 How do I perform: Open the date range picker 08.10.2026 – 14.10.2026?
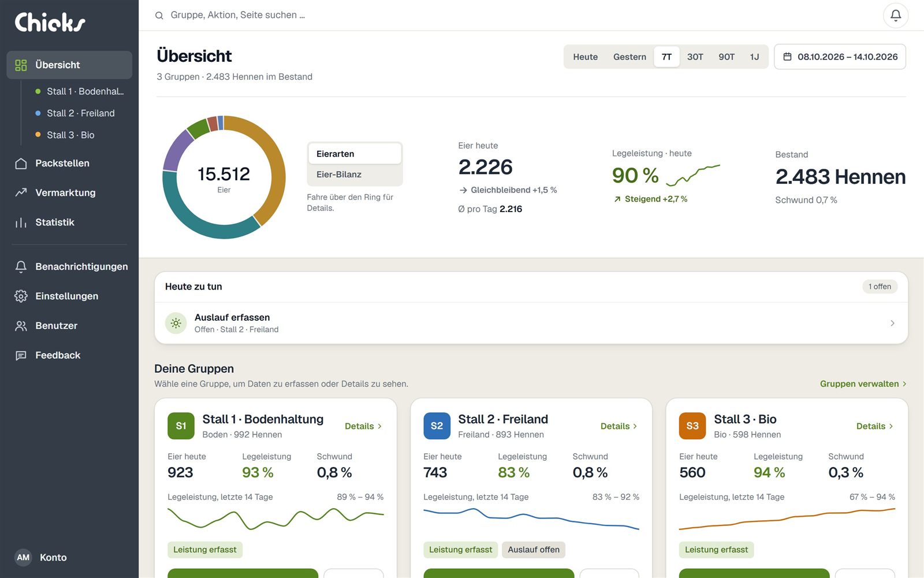[840, 57]
